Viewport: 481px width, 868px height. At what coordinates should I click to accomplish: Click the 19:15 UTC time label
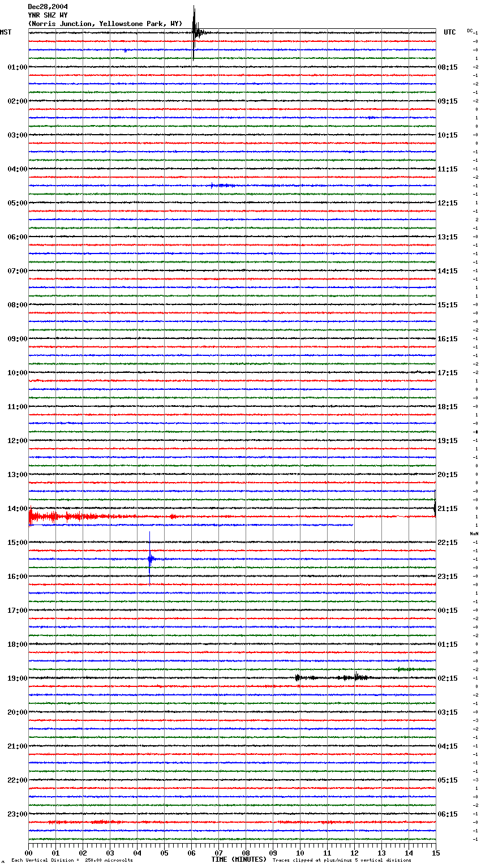click(x=448, y=441)
